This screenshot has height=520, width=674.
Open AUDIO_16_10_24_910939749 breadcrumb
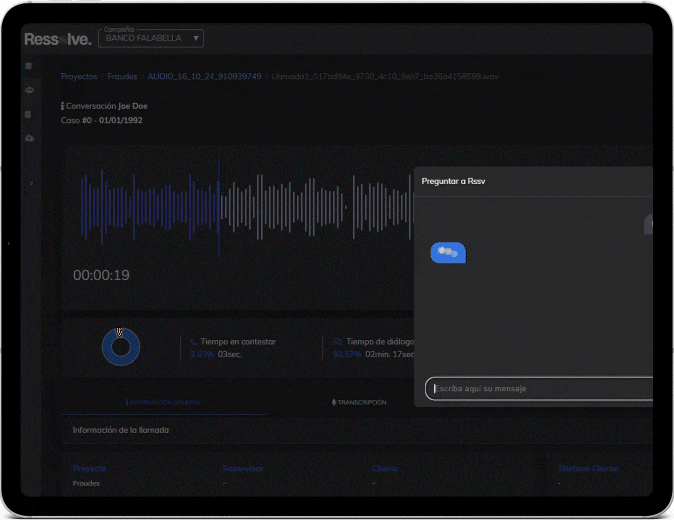204,76
